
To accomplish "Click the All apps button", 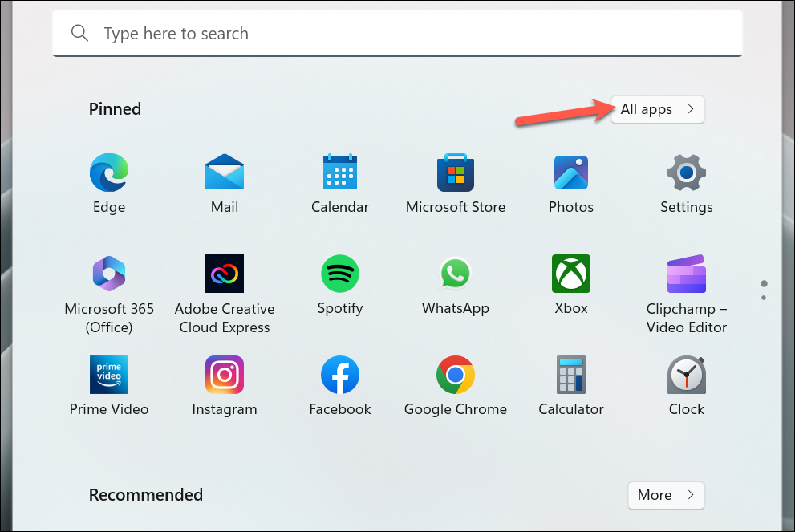I will pyautogui.click(x=657, y=109).
